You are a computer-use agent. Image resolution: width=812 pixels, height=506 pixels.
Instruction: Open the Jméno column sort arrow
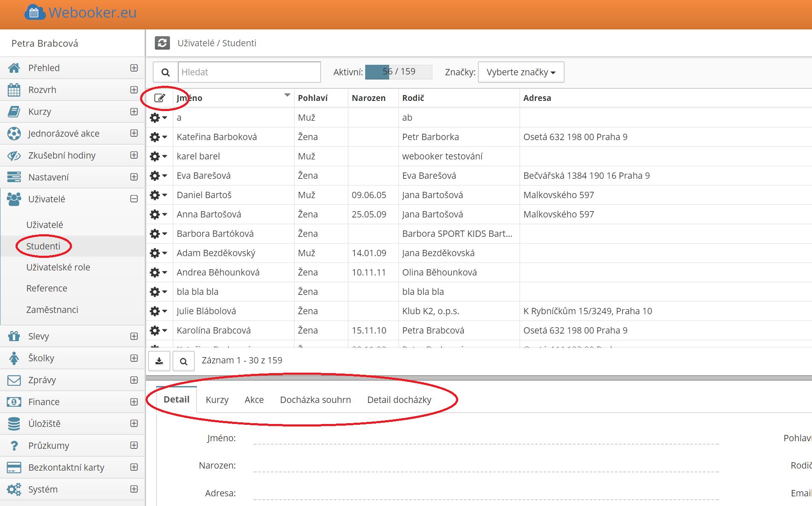click(x=287, y=95)
